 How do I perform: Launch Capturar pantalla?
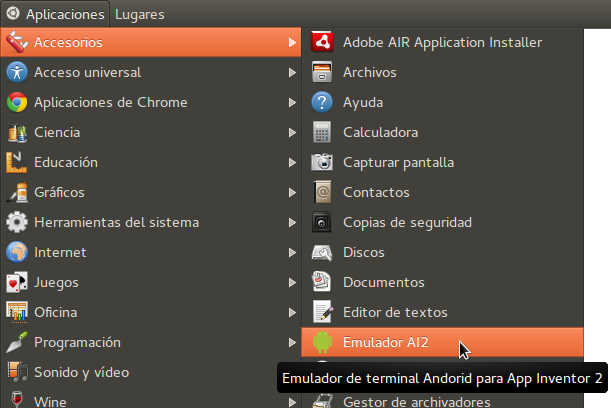click(x=443, y=162)
